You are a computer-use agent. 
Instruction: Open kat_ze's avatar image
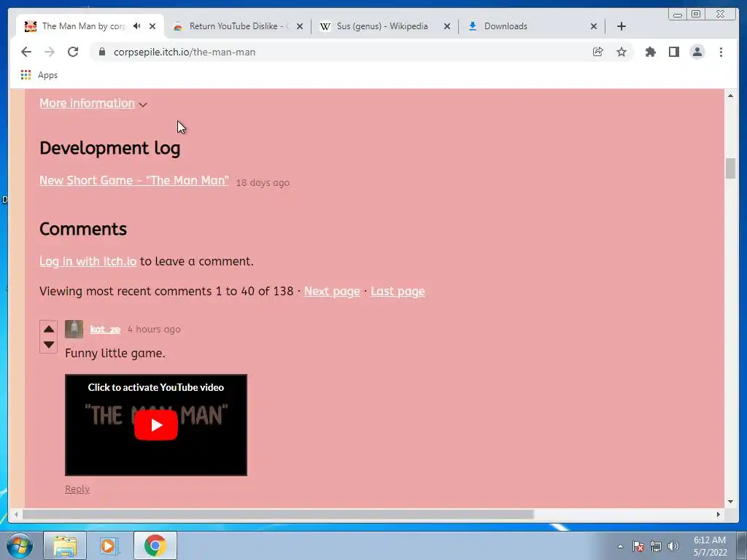pyautogui.click(x=74, y=329)
